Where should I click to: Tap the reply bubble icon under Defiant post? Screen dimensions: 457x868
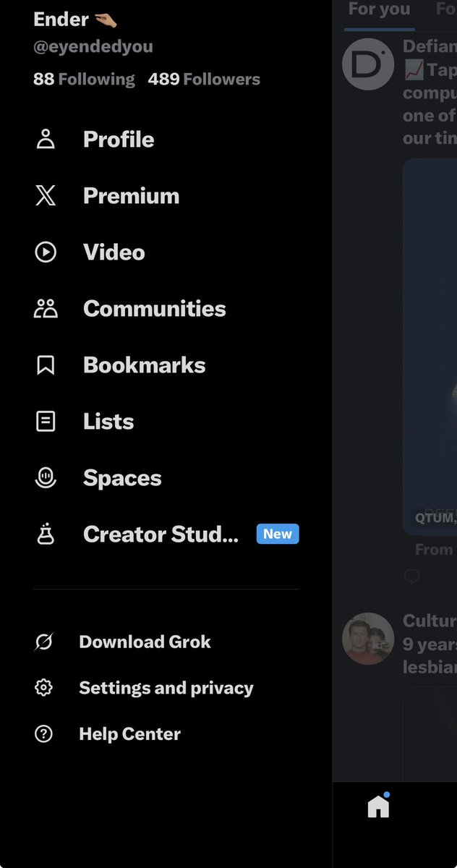(411, 576)
